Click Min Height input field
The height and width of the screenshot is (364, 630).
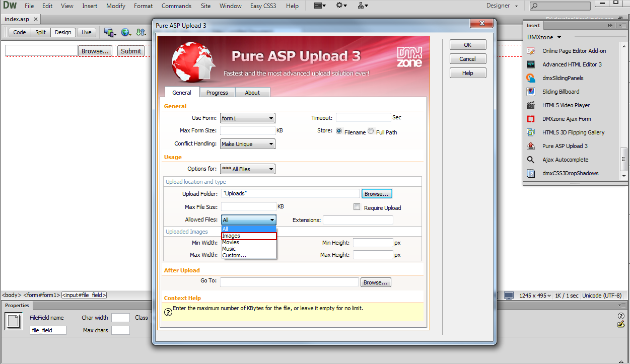click(373, 243)
